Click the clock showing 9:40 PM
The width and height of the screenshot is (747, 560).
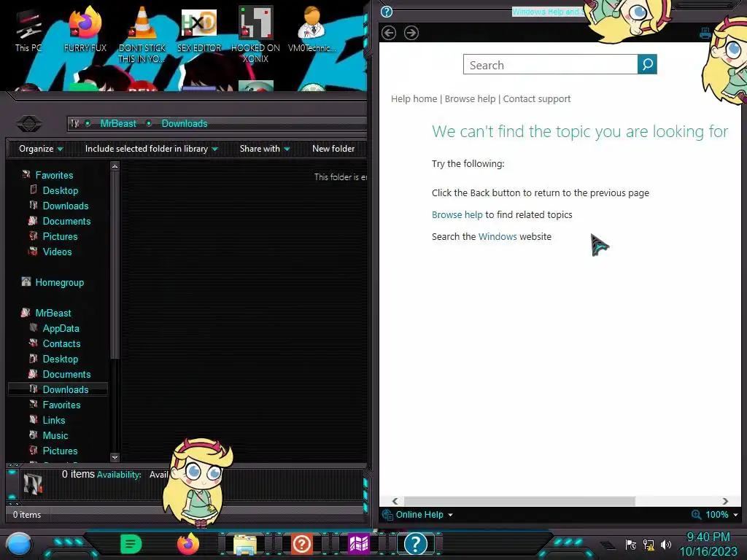tap(708, 537)
